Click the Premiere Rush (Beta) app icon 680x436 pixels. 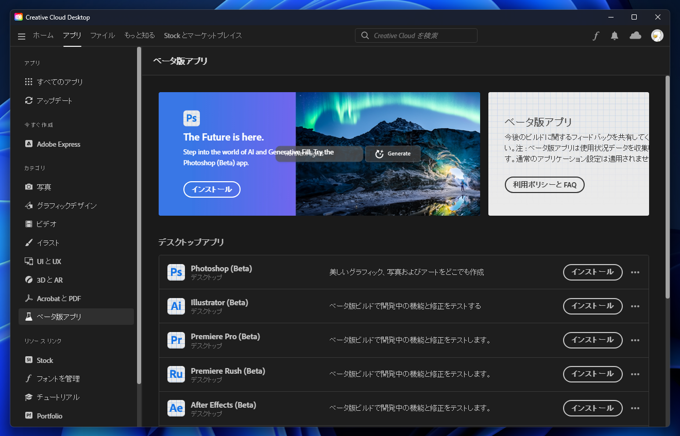(x=176, y=374)
